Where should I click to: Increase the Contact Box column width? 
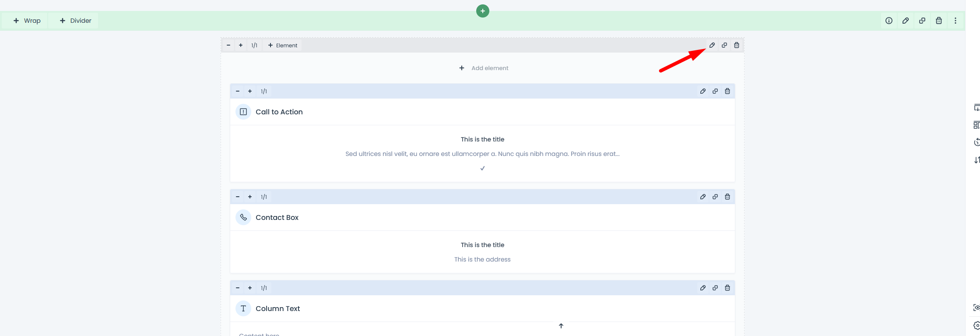(250, 197)
